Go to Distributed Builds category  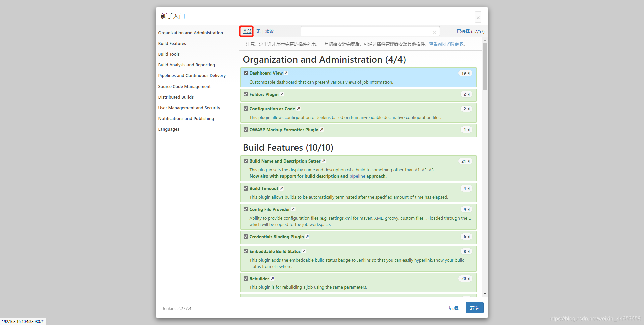176,97
